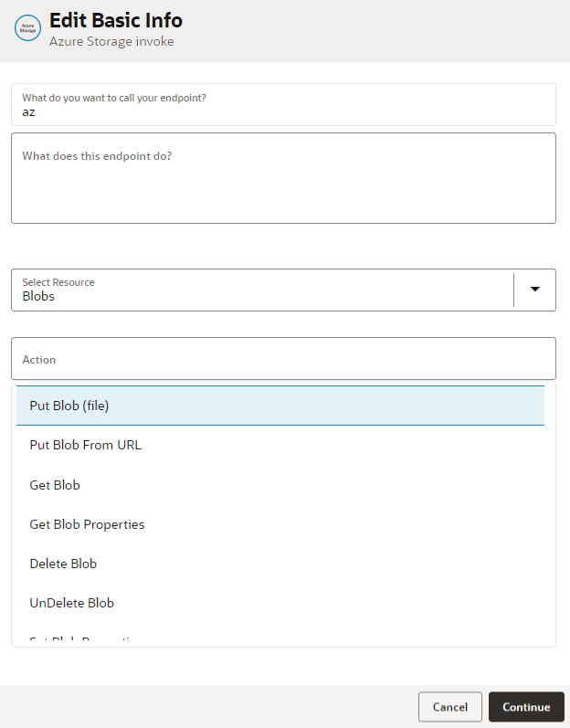The image size is (570, 728).
Task: Click the 'Action' placeholder label
Action: [x=39, y=360]
